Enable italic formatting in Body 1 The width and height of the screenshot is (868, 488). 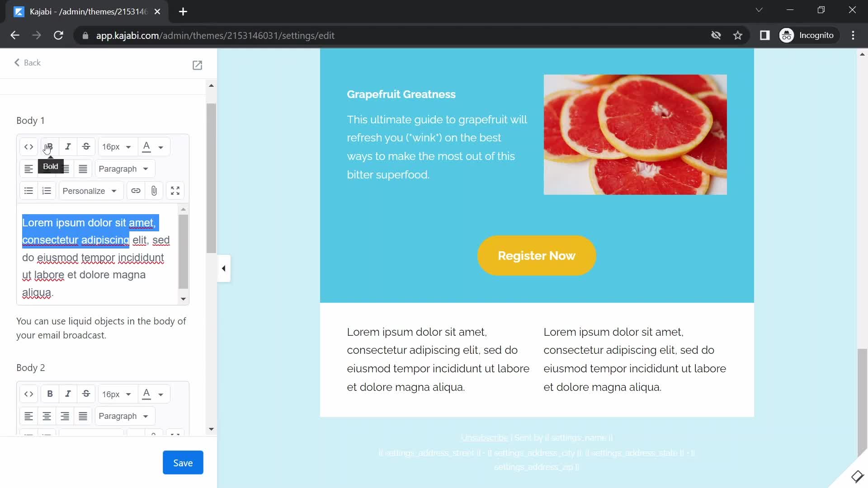(x=67, y=146)
